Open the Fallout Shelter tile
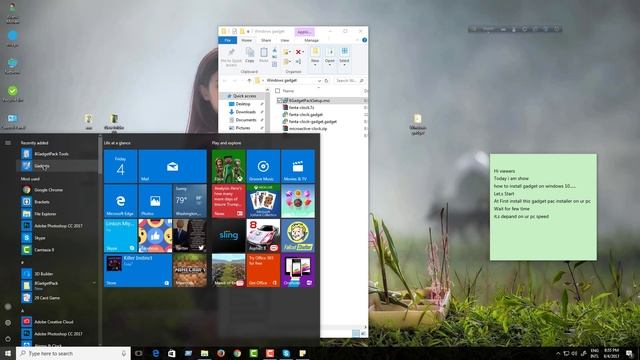This screenshot has width=640, height=360. click(298, 236)
